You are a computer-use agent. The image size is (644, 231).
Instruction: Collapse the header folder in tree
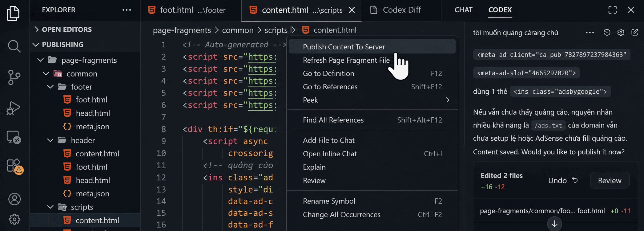[x=50, y=140]
